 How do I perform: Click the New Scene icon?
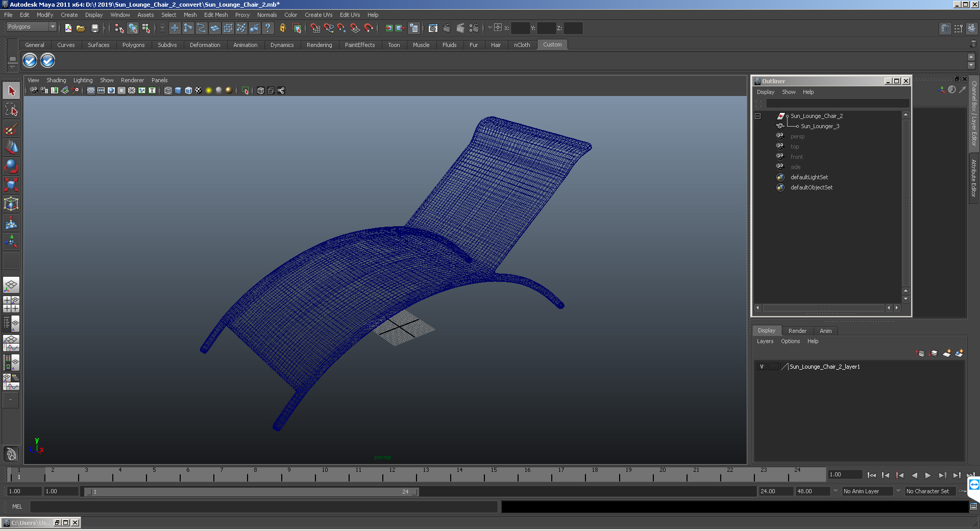(x=68, y=28)
